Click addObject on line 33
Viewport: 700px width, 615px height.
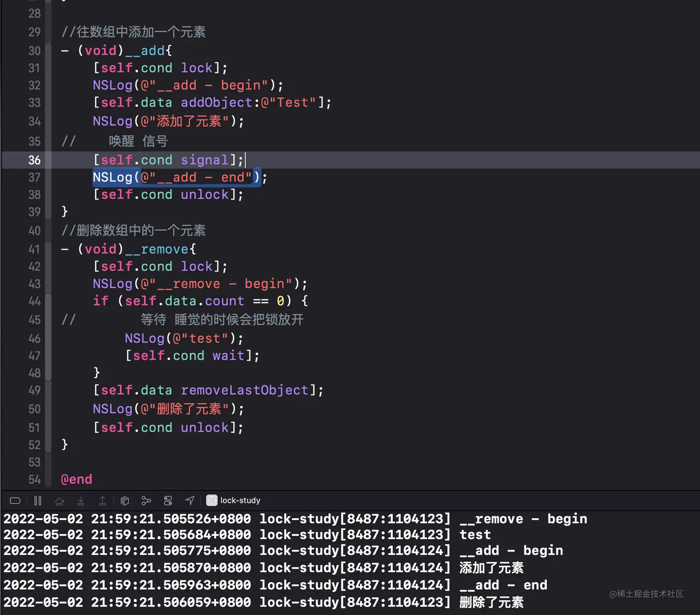pyautogui.click(x=216, y=102)
